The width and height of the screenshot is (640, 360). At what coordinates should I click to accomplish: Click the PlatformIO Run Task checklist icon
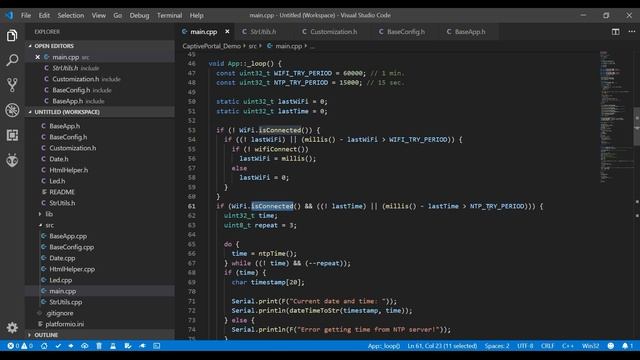[x=128, y=346]
